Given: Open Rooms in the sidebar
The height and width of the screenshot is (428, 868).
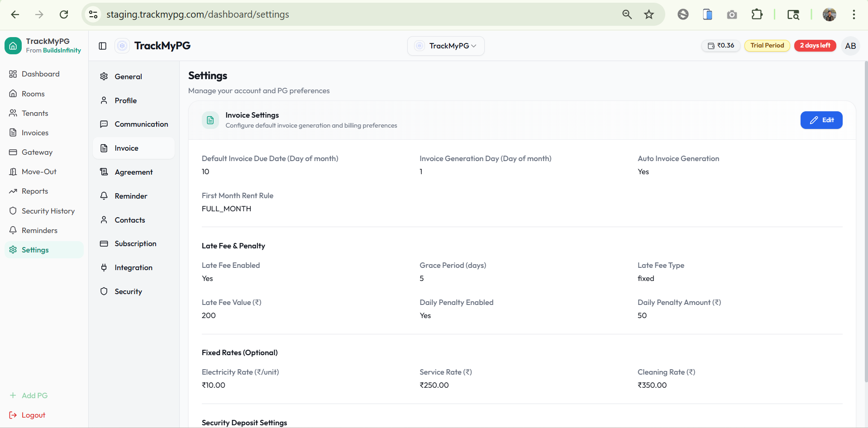Looking at the screenshot, I should click(44, 94).
